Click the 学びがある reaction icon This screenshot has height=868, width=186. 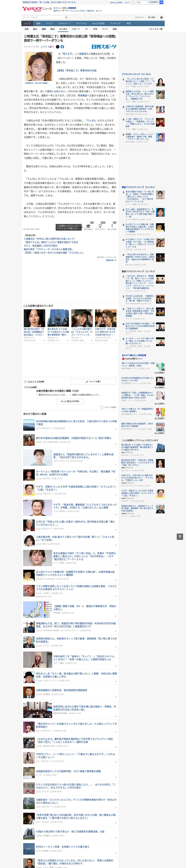[x=89, y=226]
